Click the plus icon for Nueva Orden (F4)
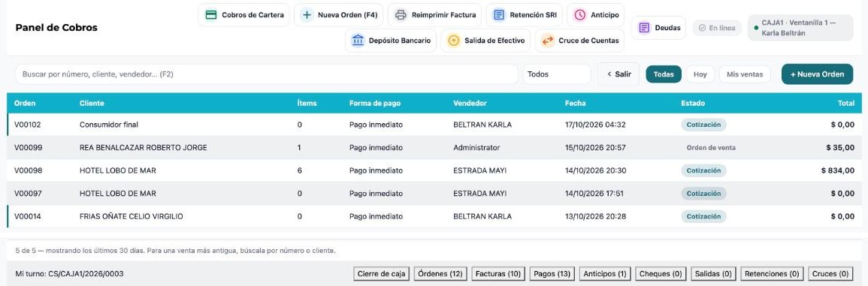The width and height of the screenshot is (868, 286). (x=307, y=15)
